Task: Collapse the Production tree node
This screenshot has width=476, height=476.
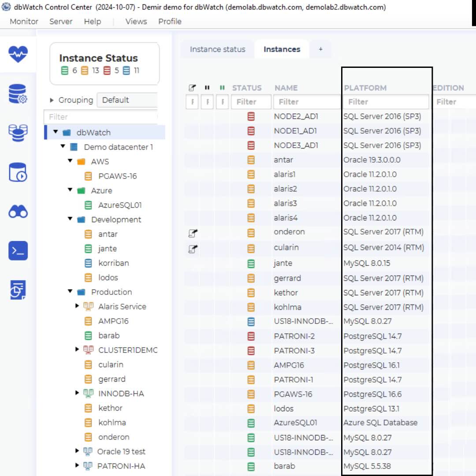Action: (x=70, y=292)
